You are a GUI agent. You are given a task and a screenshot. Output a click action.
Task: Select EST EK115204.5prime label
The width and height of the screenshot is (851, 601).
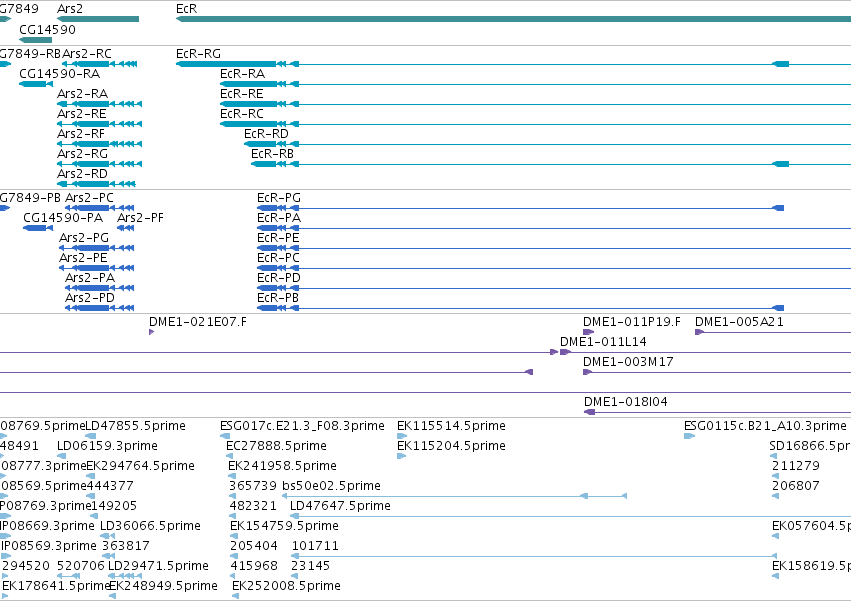coord(451,446)
